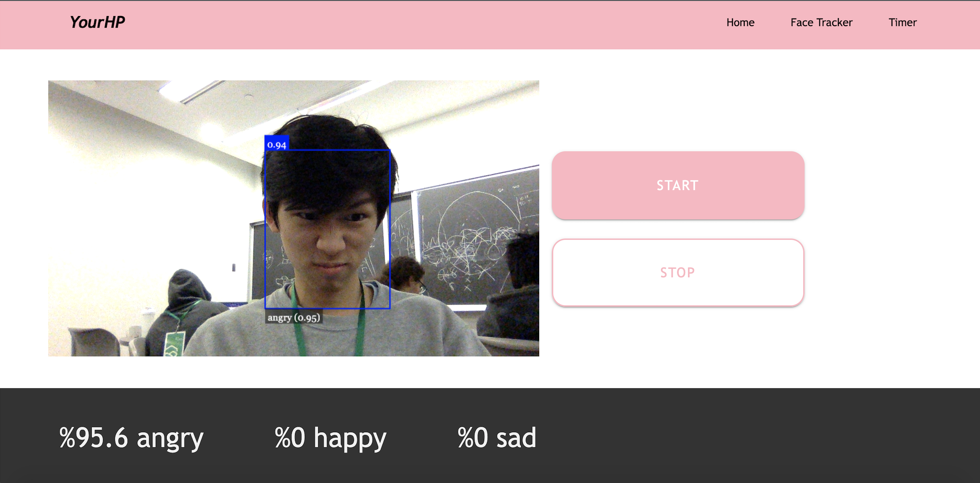Click the YourHP logo
This screenshot has width=980, height=483.
coord(97,22)
